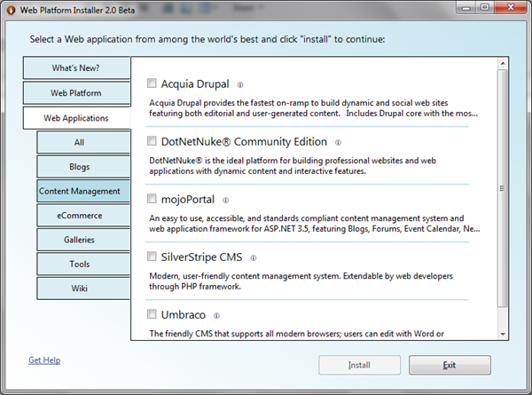This screenshot has height=395, width=532.
Task: Open the eCommerce category
Action: 83,216
